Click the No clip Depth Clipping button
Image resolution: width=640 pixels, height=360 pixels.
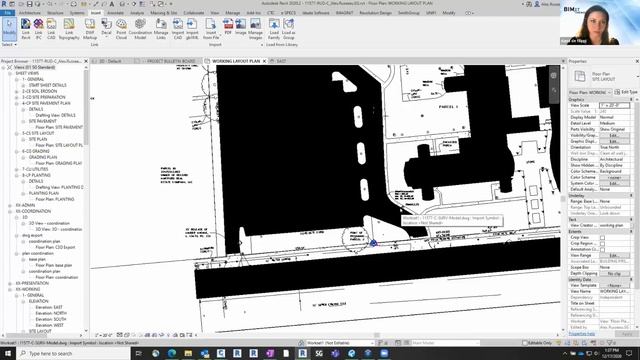click(614, 273)
